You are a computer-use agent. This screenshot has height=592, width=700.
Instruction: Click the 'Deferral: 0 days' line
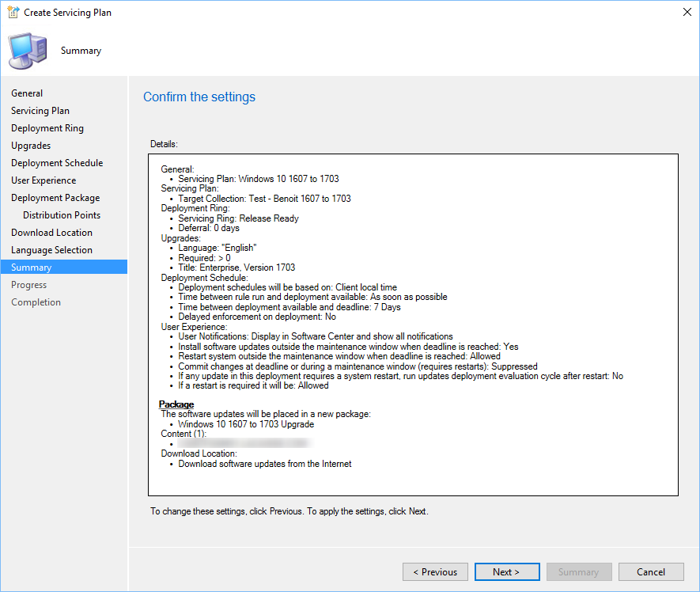tap(209, 228)
